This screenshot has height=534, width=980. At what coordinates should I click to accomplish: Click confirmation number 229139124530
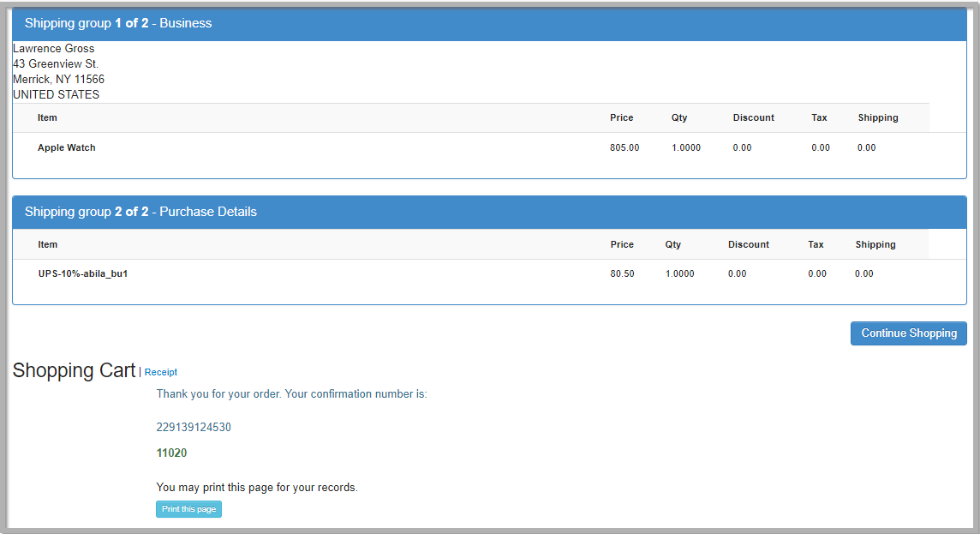pyautogui.click(x=193, y=427)
